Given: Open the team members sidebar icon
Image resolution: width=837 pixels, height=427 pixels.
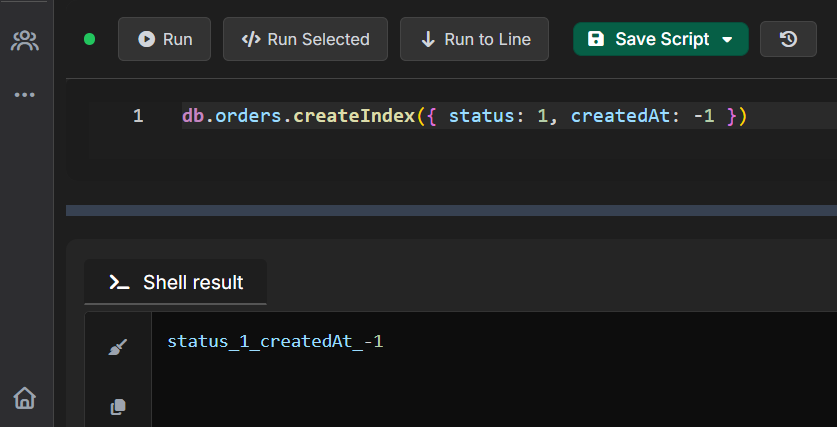Looking at the screenshot, I should (25, 41).
